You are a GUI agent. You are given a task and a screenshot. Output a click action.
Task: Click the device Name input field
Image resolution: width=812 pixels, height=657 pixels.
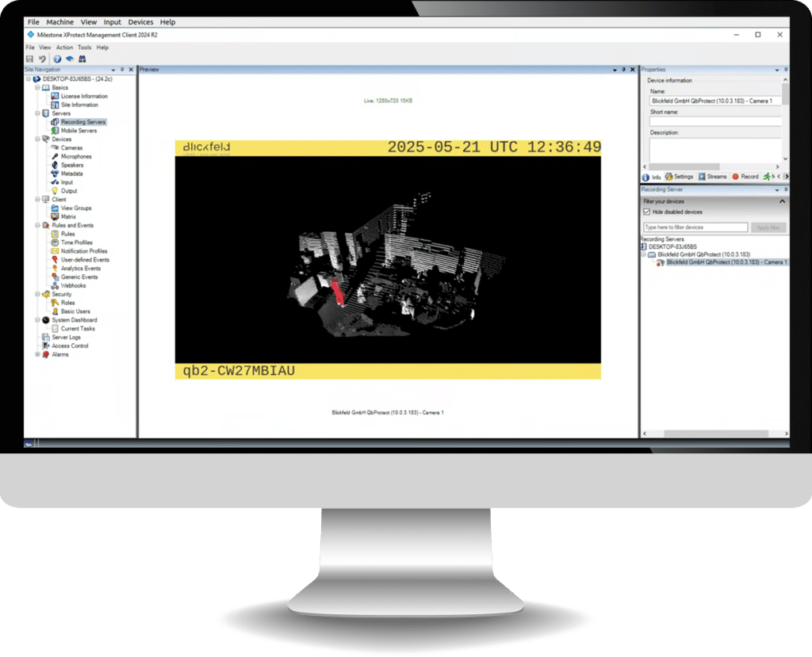[x=715, y=101]
